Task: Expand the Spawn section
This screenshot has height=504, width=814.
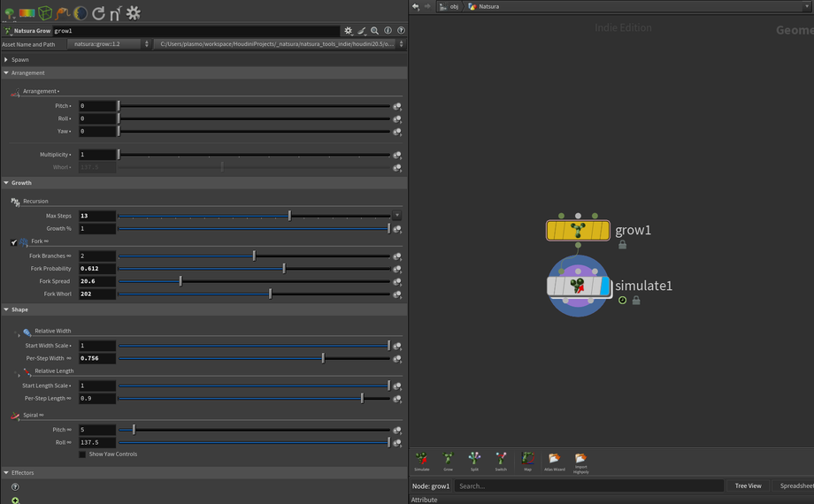Action: 7,60
